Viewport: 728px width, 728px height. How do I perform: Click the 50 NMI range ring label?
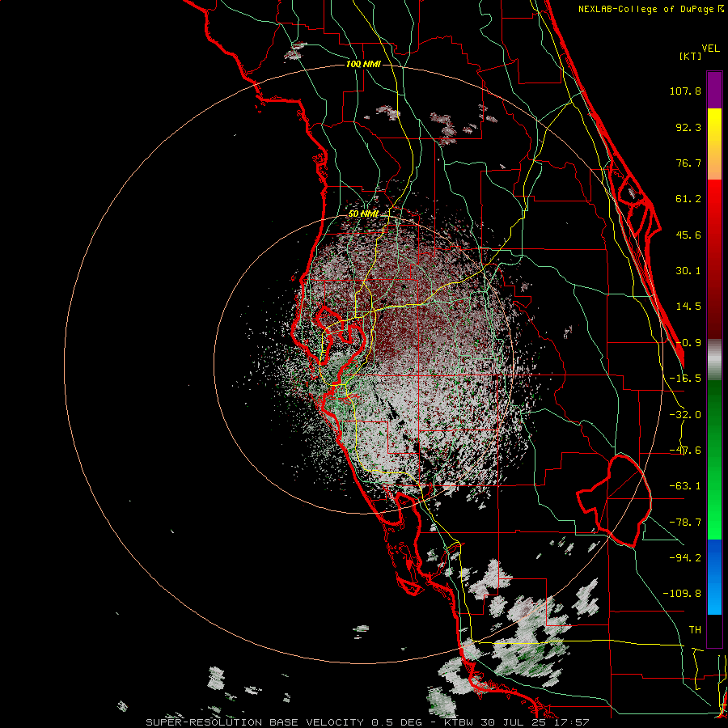pos(363,214)
